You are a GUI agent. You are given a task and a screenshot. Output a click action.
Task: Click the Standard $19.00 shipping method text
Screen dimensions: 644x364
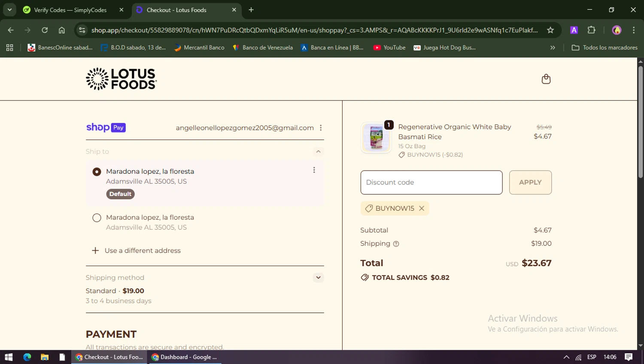point(115,291)
